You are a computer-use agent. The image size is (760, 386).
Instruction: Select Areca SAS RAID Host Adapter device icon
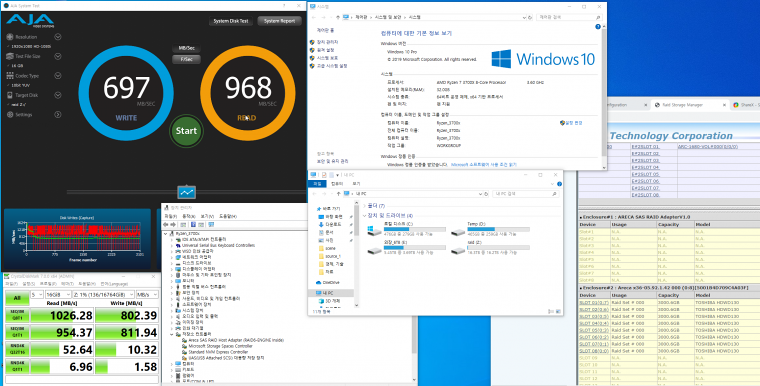coord(184,340)
